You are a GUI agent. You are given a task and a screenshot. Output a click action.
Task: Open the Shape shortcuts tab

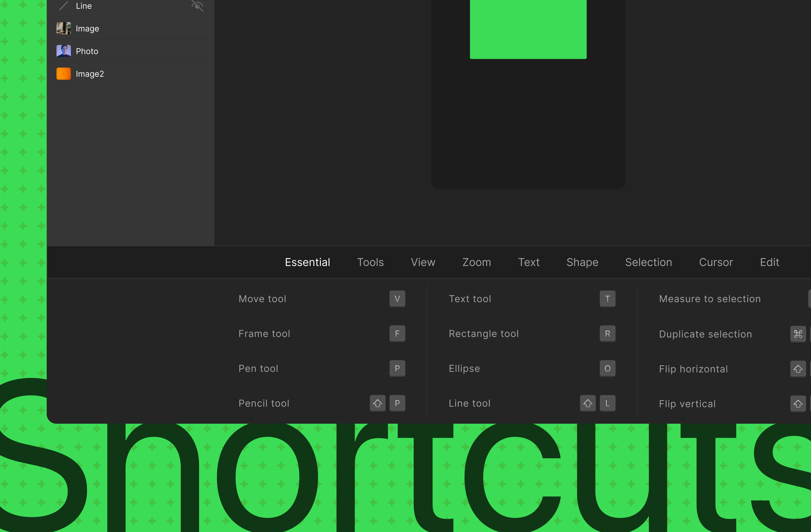click(x=582, y=262)
